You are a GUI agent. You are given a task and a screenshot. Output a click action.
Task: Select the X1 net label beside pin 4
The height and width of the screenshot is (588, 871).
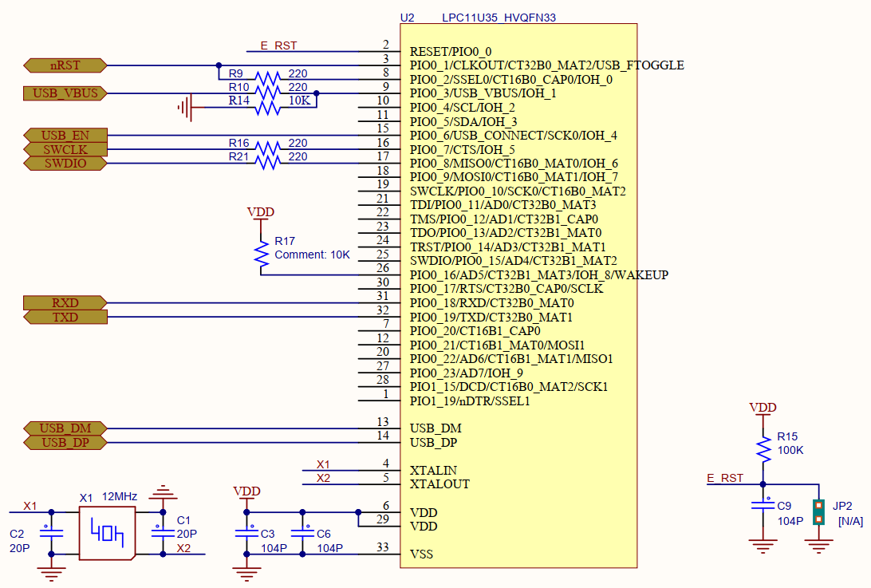pos(323,464)
